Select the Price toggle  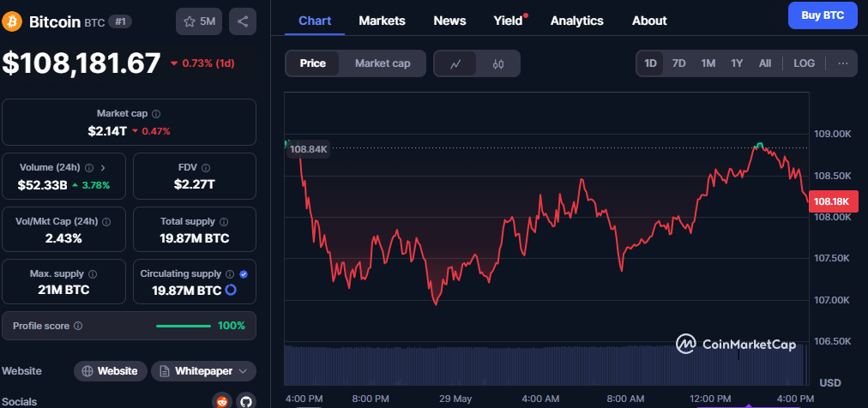[x=313, y=63]
